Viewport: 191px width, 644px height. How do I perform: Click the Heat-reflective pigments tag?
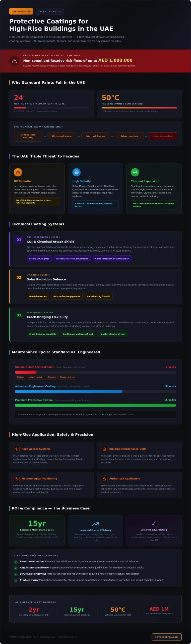(x=67, y=296)
